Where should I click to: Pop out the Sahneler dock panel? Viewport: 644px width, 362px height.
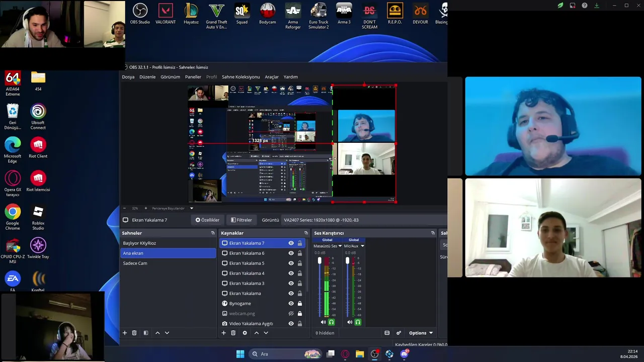coord(213,233)
